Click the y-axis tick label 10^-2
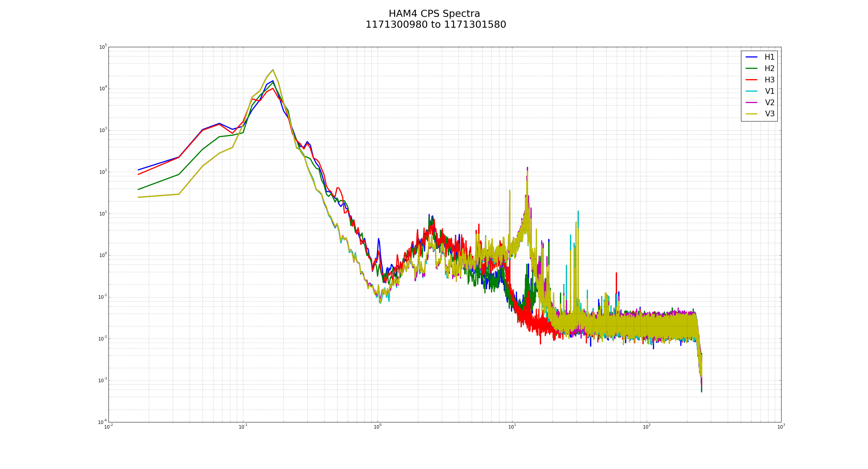868x469 pixels. pyautogui.click(x=103, y=339)
